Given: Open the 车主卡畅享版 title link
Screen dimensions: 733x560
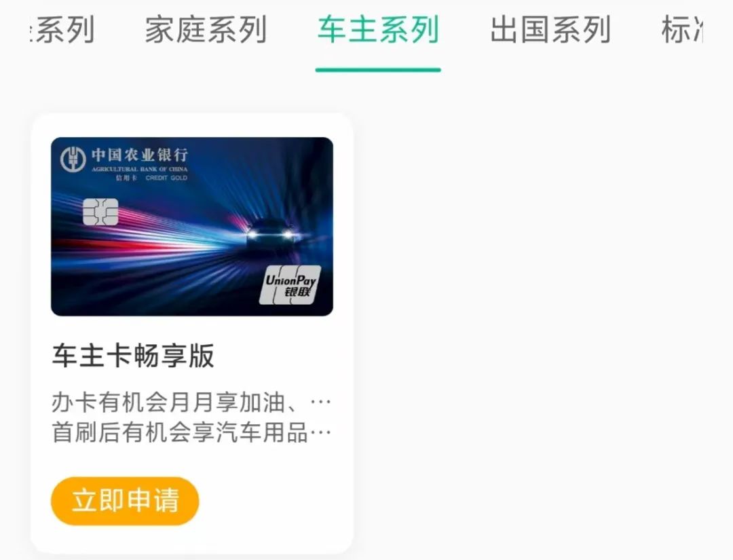Looking at the screenshot, I should click(133, 356).
